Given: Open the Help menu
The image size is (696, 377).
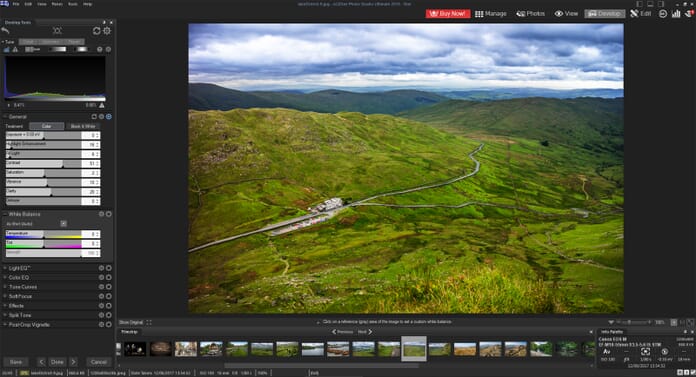Looking at the screenshot, I should pyautogui.click(x=87, y=4).
